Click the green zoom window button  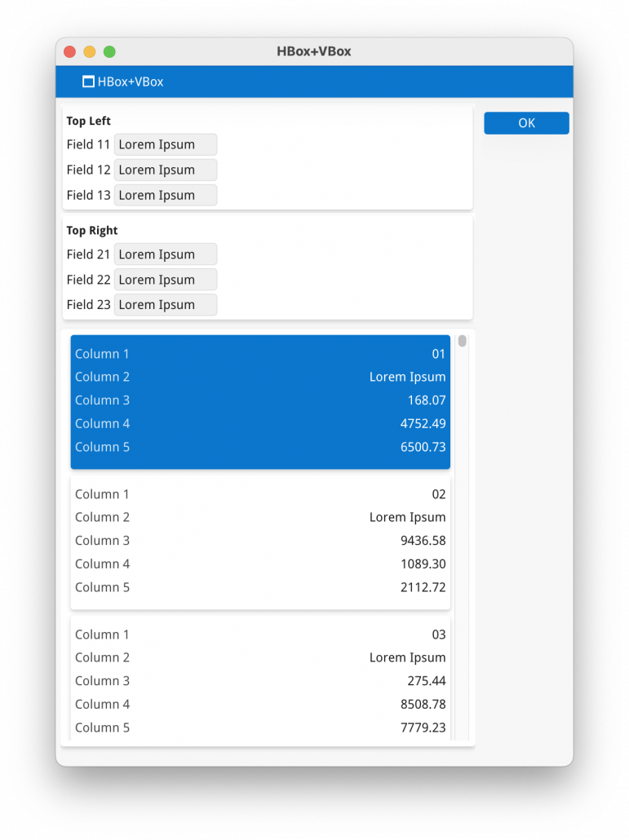109,52
